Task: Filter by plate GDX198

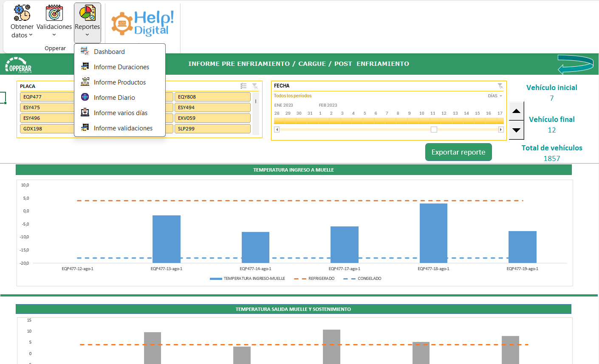Action: tap(47, 129)
